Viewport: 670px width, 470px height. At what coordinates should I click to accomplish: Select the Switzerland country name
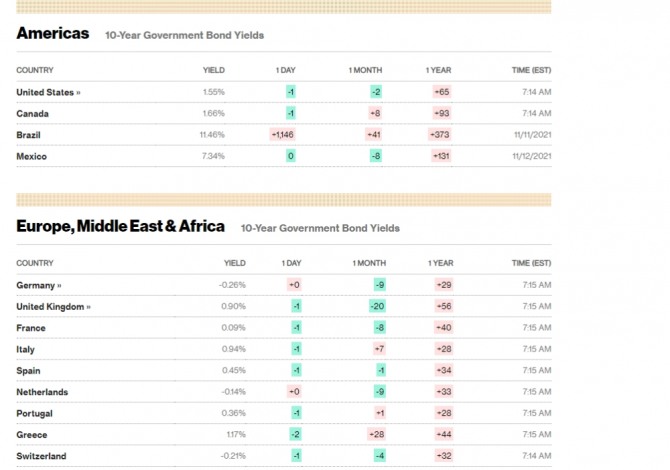coord(41,456)
